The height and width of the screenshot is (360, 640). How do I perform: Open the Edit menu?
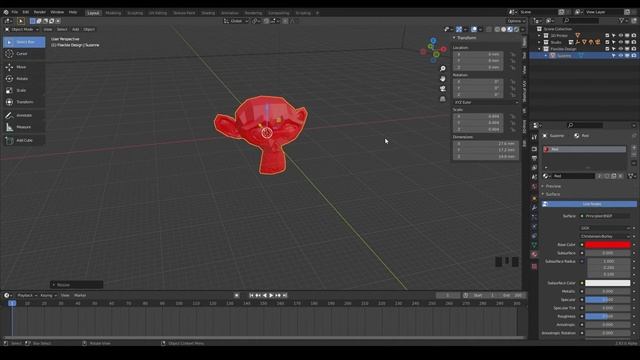click(x=26, y=12)
